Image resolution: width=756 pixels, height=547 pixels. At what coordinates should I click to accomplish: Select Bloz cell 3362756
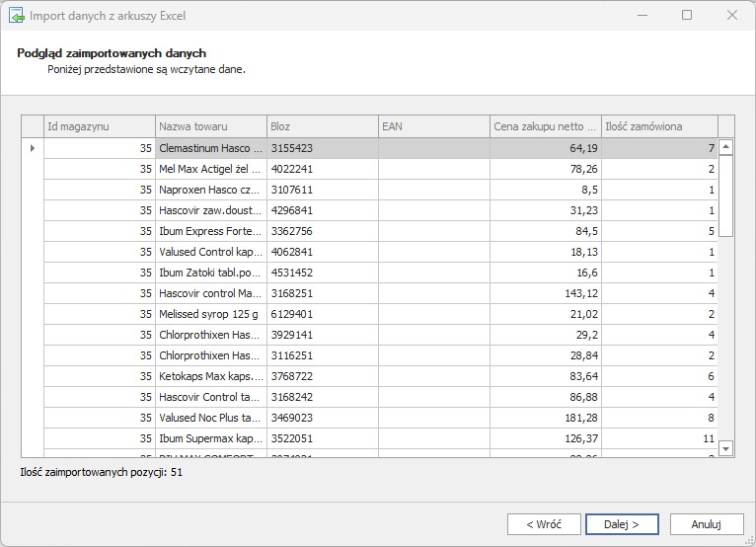pos(322,231)
